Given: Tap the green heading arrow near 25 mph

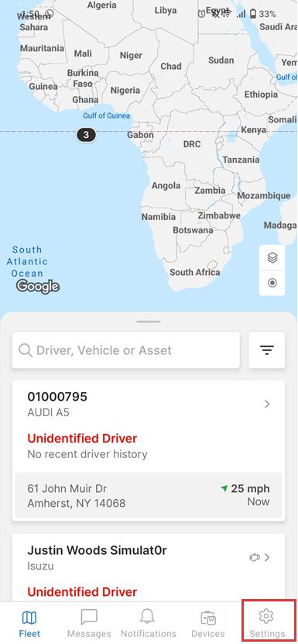Looking at the screenshot, I should pos(224,488).
